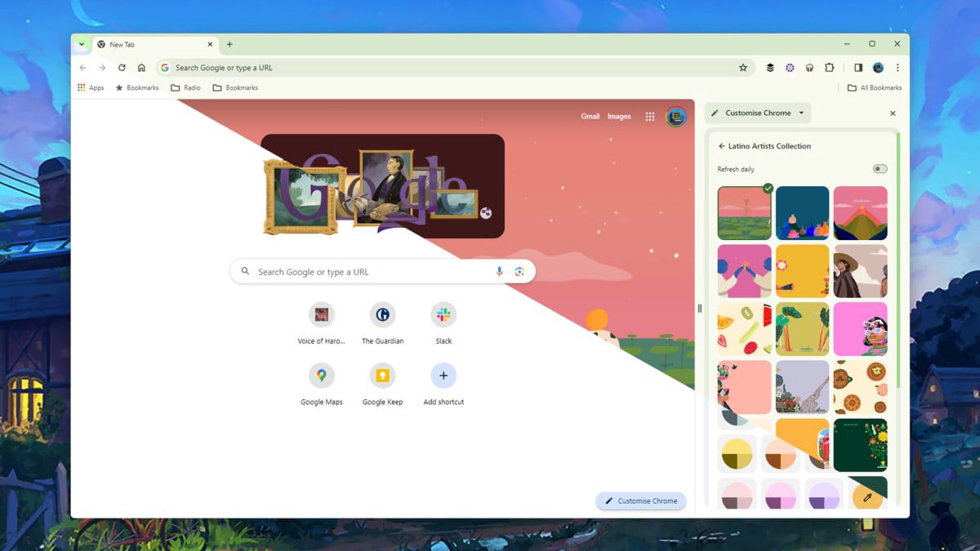Open the Images link

619,117
